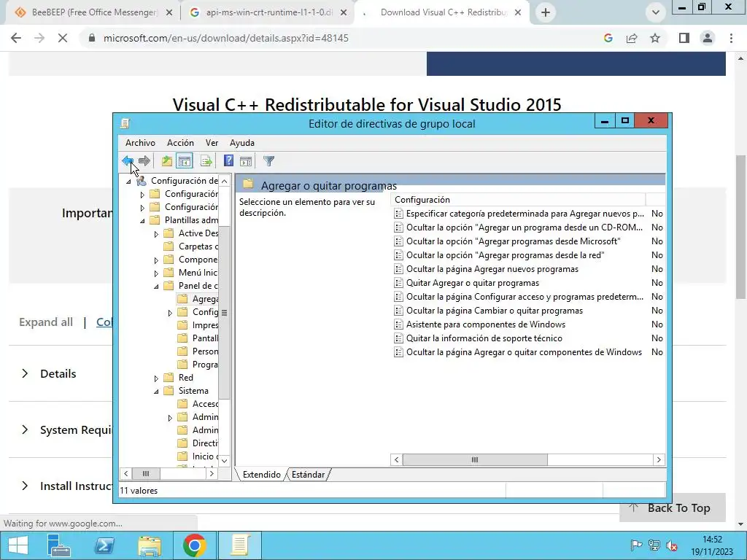Image resolution: width=747 pixels, height=560 pixels.
Task: Close the BeeBEEP browser tab
Action: point(169,13)
